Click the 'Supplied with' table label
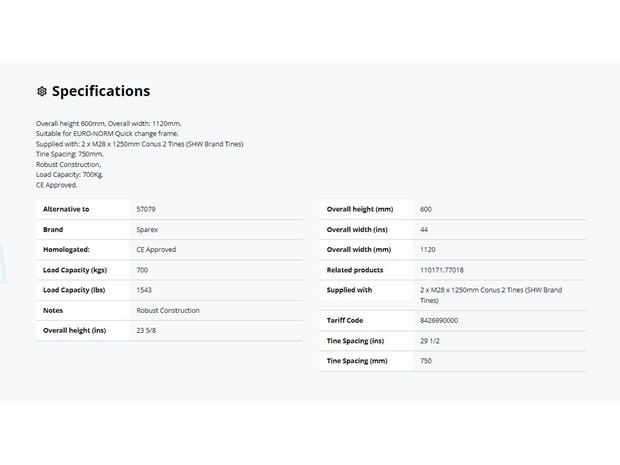The image size is (620, 465). click(x=350, y=290)
